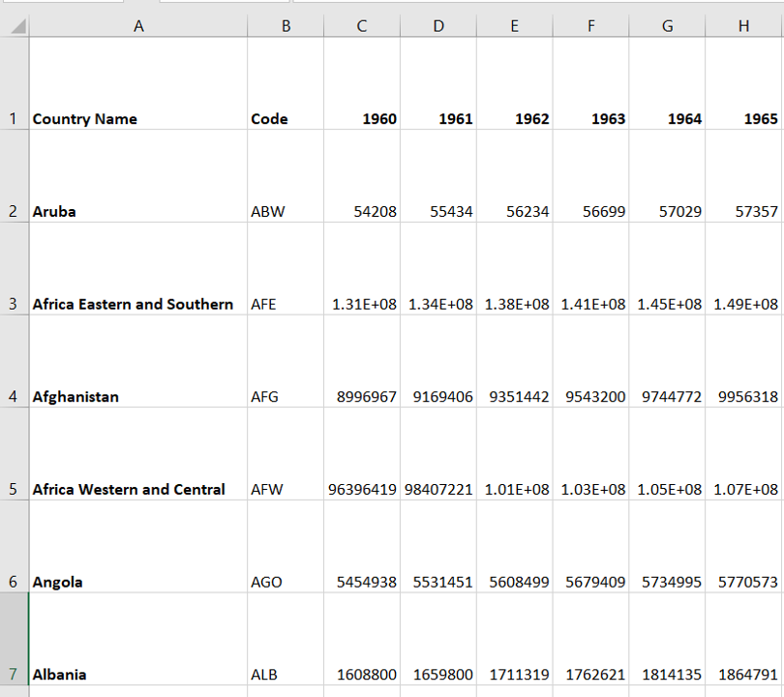The width and height of the screenshot is (784, 697).
Task: Select row 3 header
Action: 14,268
